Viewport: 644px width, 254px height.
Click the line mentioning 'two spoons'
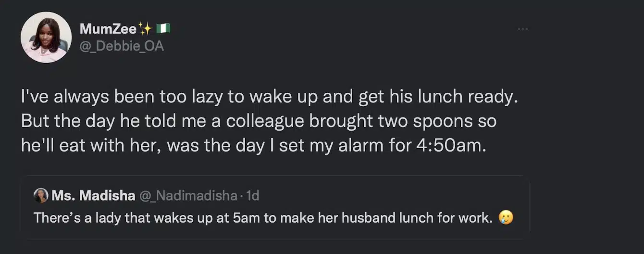[259, 121]
